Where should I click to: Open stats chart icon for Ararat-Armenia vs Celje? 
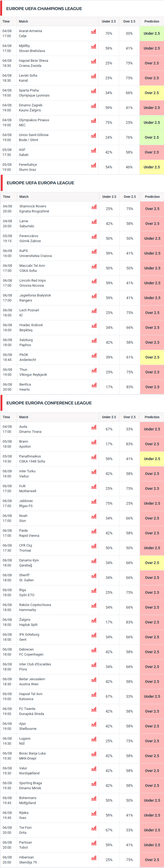tap(93, 31)
